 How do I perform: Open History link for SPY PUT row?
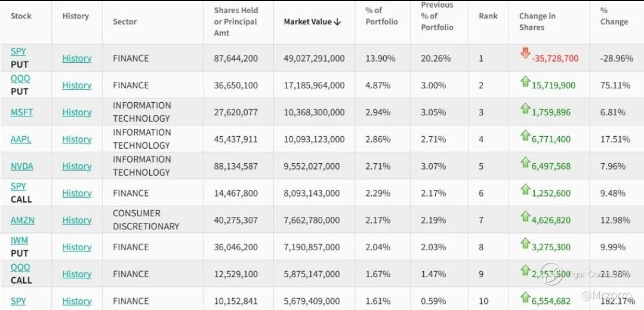tap(77, 59)
